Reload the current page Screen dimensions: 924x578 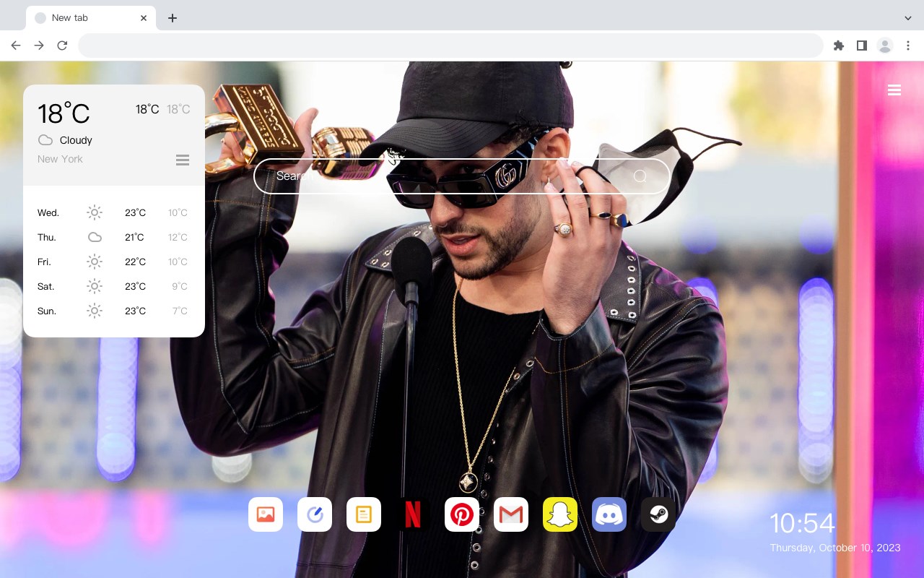click(62, 46)
